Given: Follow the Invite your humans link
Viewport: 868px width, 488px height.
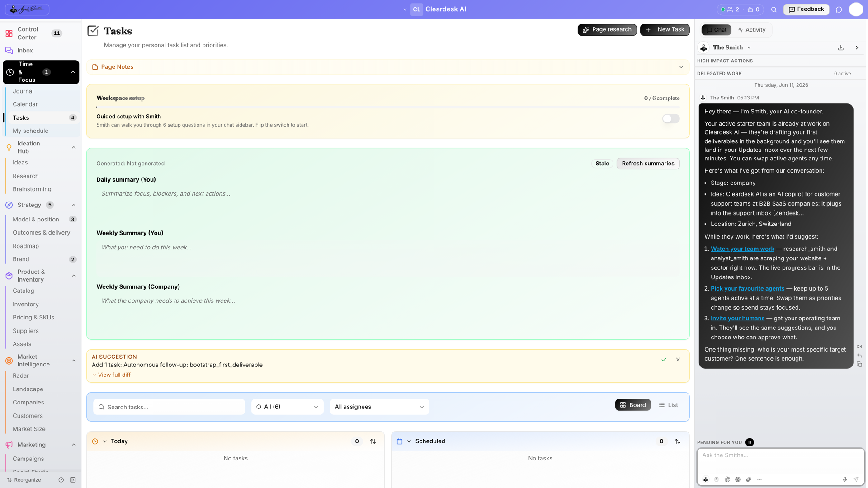Looking at the screenshot, I should [737, 319].
